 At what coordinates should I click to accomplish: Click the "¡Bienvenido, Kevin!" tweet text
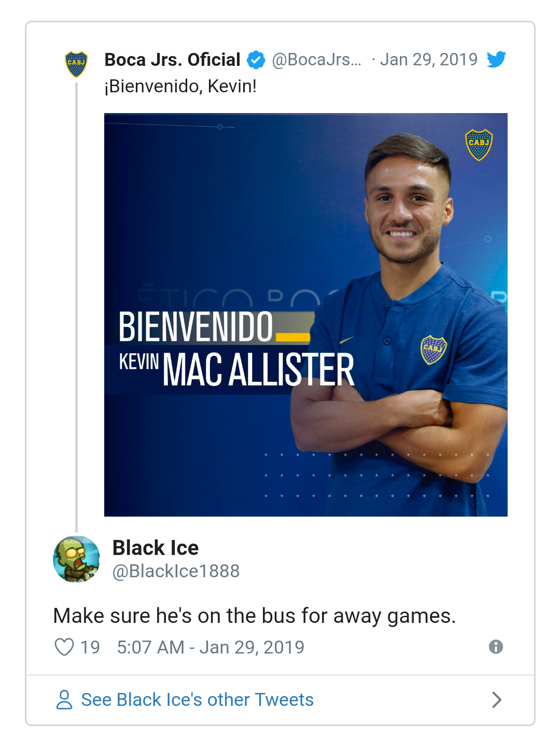(x=180, y=86)
